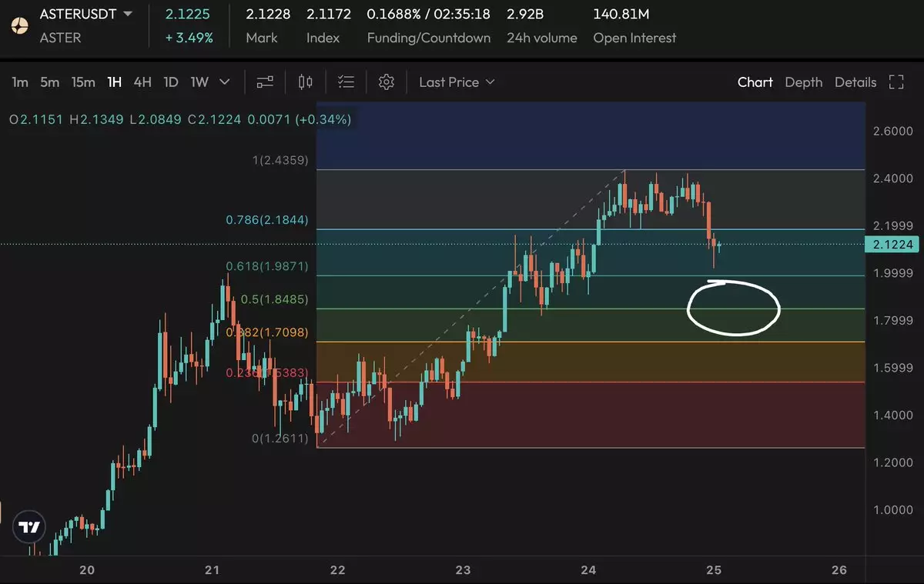Select the Fibonacci 1(2.4359) level label
The image size is (924, 584).
282,160
